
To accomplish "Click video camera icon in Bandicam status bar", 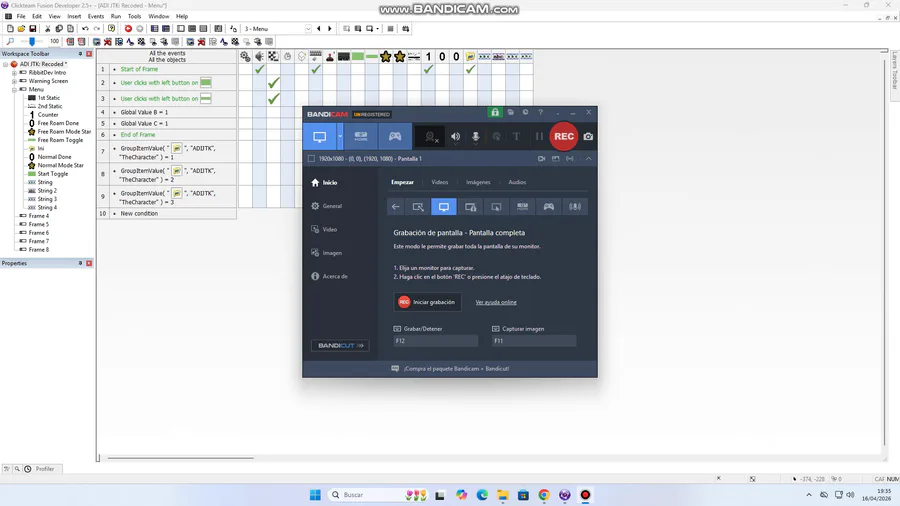I will [x=541, y=158].
